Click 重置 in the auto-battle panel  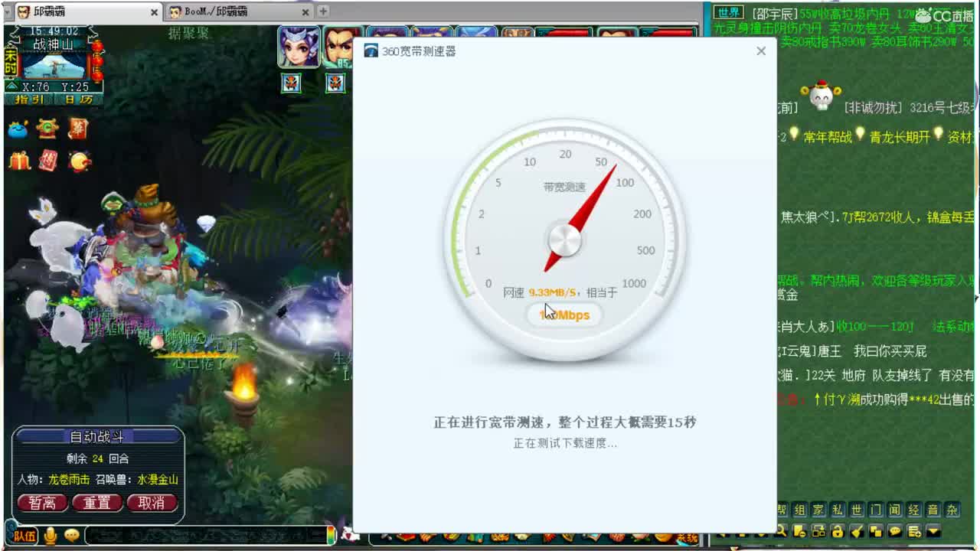tap(97, 503)
